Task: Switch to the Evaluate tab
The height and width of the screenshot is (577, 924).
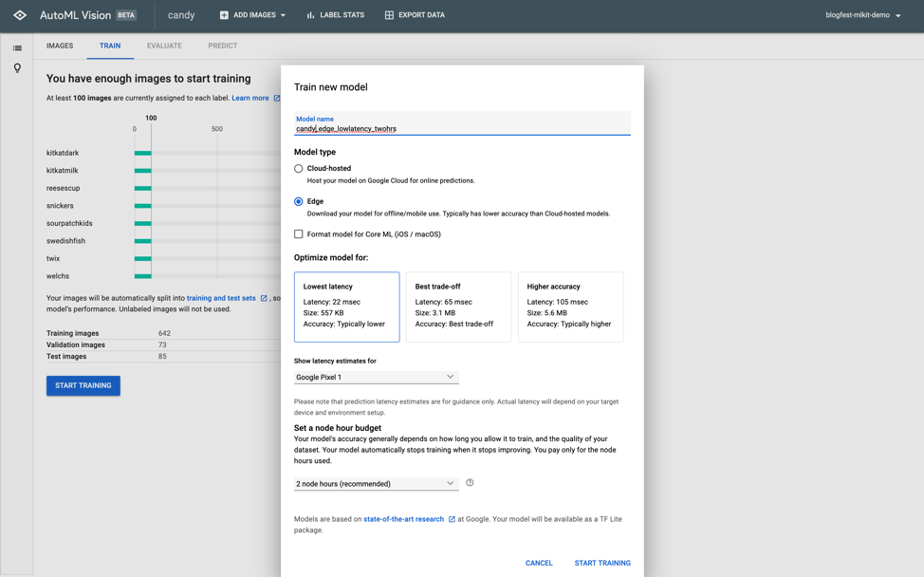Action: click(x=164, y=46)
